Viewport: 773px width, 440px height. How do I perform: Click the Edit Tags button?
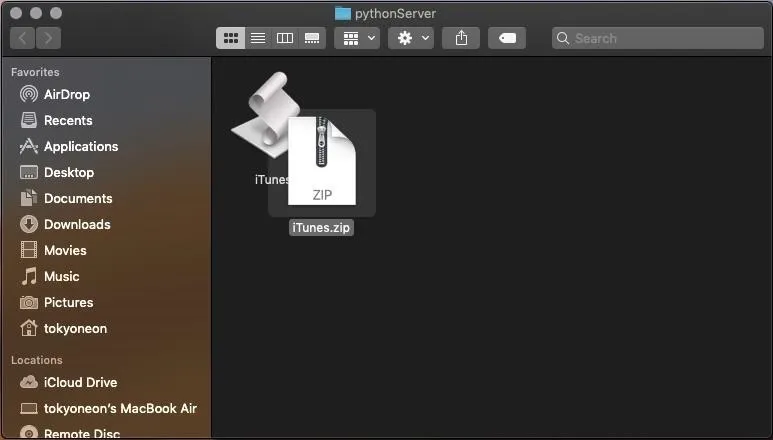(x=507, y=38)
